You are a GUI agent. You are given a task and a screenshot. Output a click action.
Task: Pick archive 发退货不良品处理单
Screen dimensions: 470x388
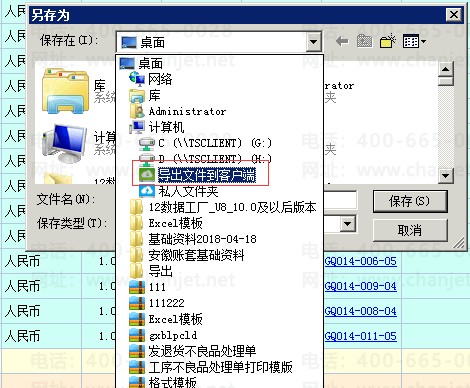tap(193, 351)
